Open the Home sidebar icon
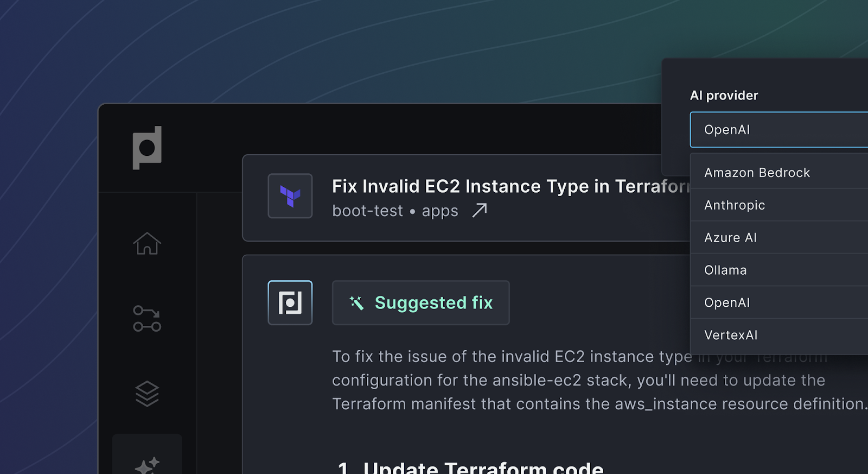This screenshot has height=474, width=868. [147, 243]
